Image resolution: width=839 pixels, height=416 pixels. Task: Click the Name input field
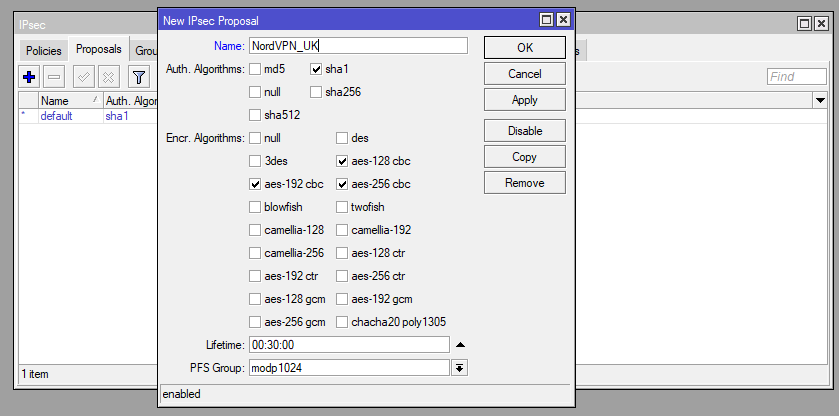tap(359, 46)
